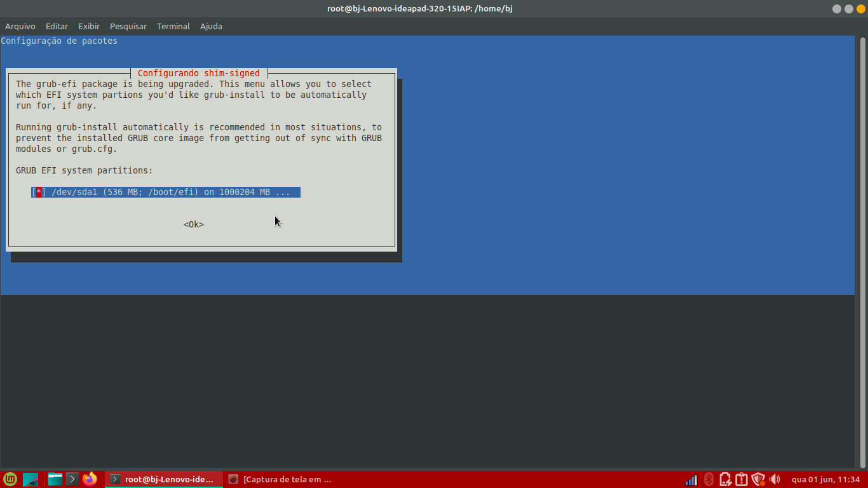Open the update manager shield icon
The height and width of the screenshot is (488, 868).
(x=757, y=480)
